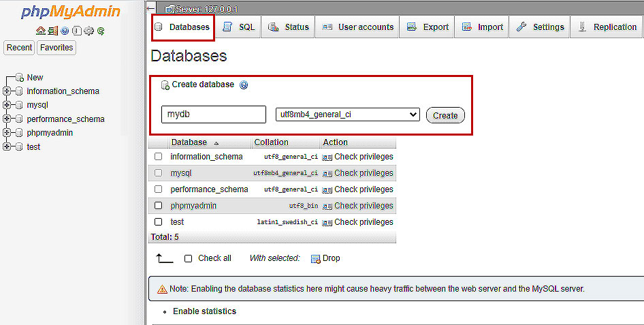Click the database name input field containing mydb
Viewport: 644px width, 325px height.
pos(214,114)
